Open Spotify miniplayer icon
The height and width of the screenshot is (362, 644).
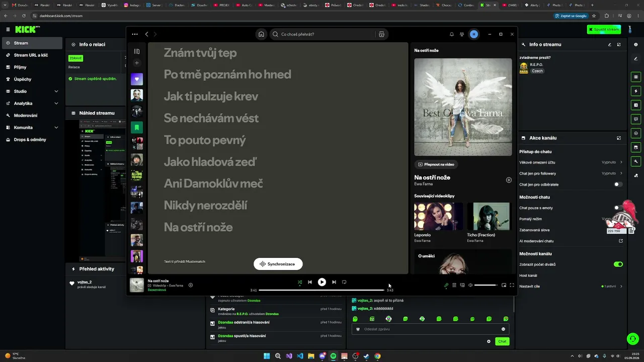(x=504, y=285)
